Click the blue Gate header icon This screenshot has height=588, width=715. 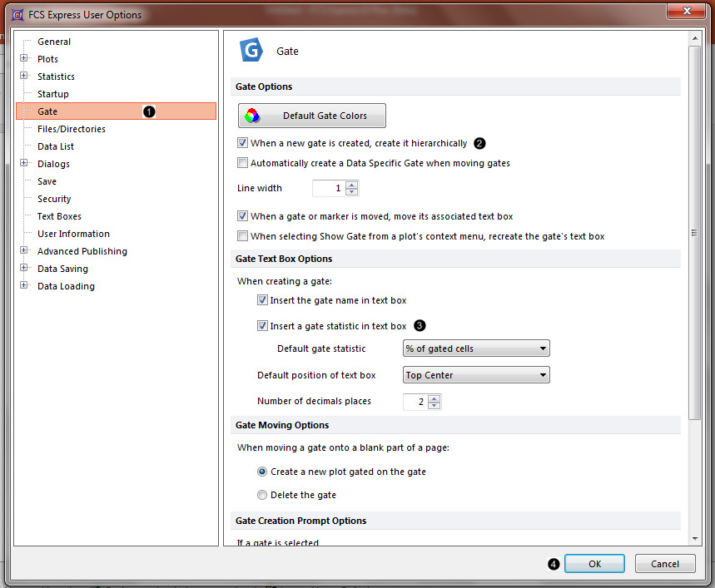click(x=251, y=51)
